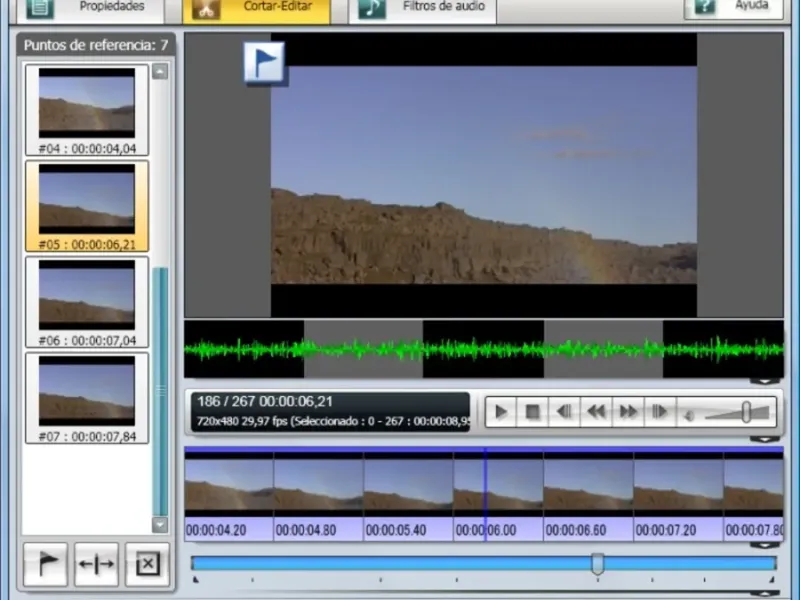800x600 pixels.
Task: Collapse the waveform panel arrow
Action: click(x=764, y=381)
